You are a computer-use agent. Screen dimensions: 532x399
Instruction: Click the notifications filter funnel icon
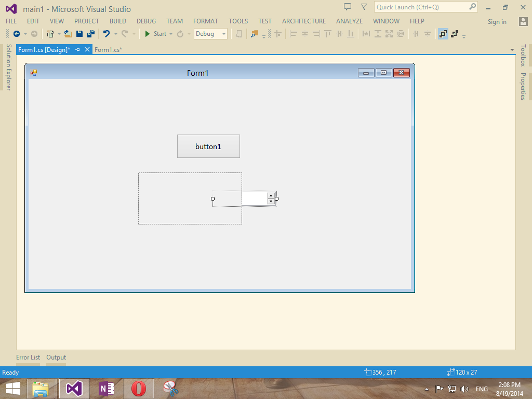click(x=364, y=7)
